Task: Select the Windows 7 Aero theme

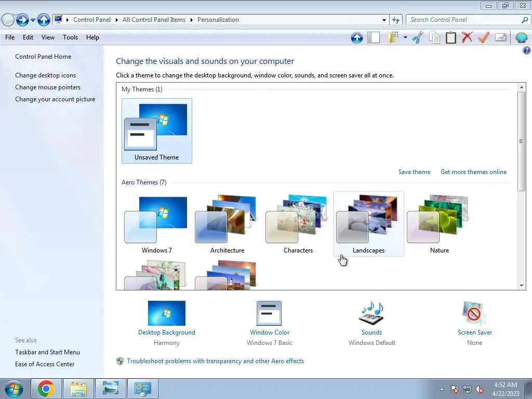Action: click(x=157, y=224)
